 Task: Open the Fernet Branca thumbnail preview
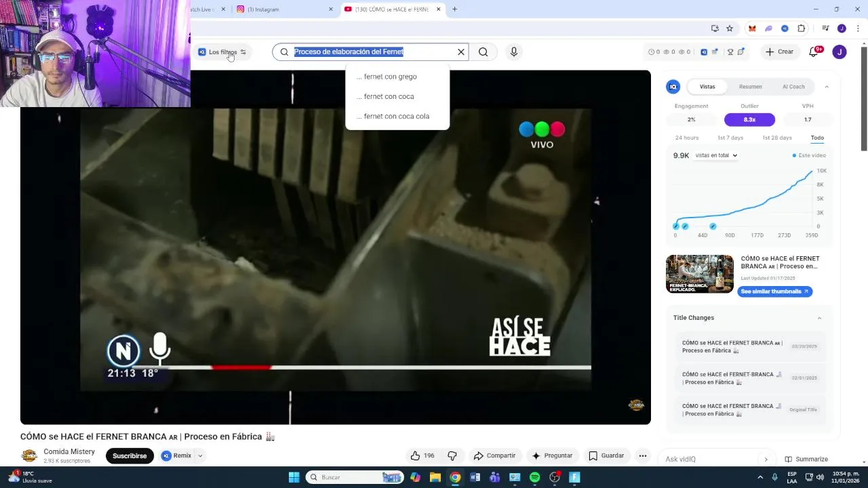tap(700, 274)
